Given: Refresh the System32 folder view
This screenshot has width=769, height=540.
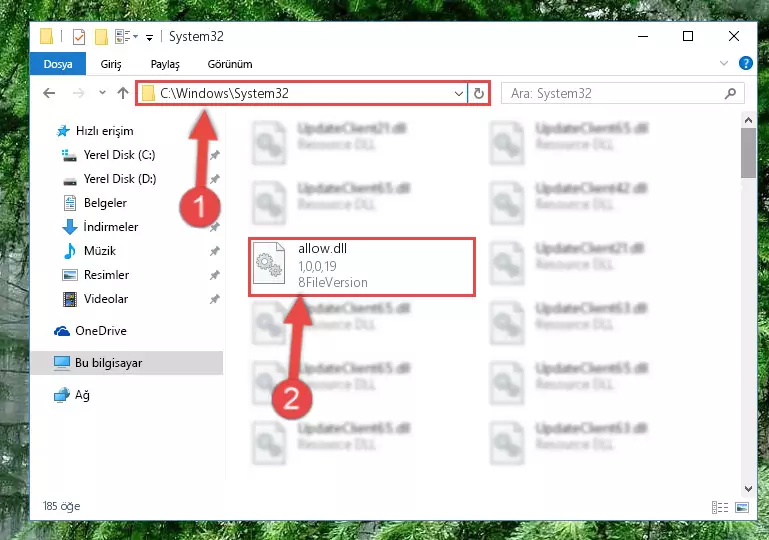Looking at the screenshot, I should 479,93.
